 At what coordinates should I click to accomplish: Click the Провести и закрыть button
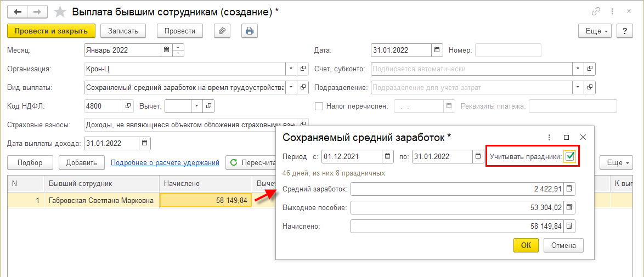click(x=51, y=31)
